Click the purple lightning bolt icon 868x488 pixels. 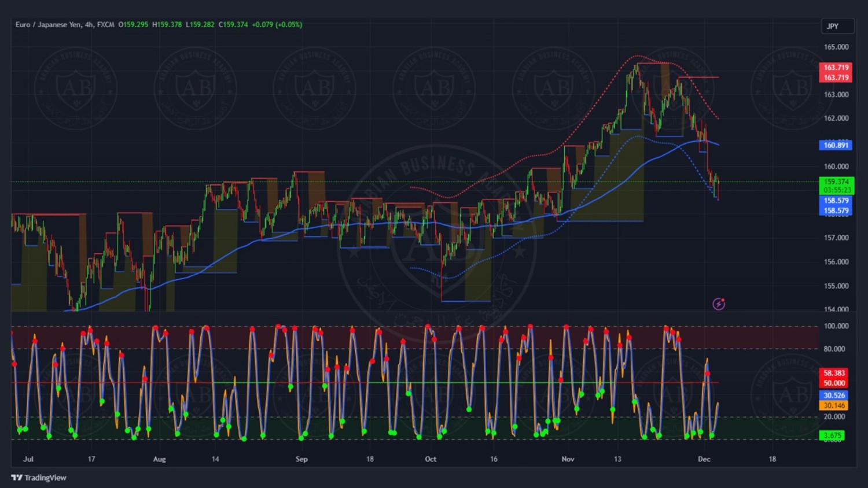(x=719, y=304)
